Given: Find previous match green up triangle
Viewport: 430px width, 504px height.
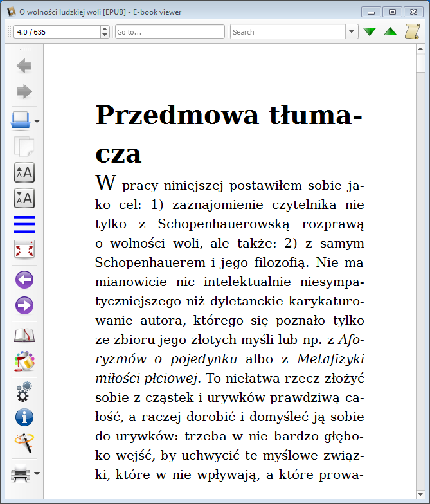Looking at the screenshot, I should coord(390,32).
